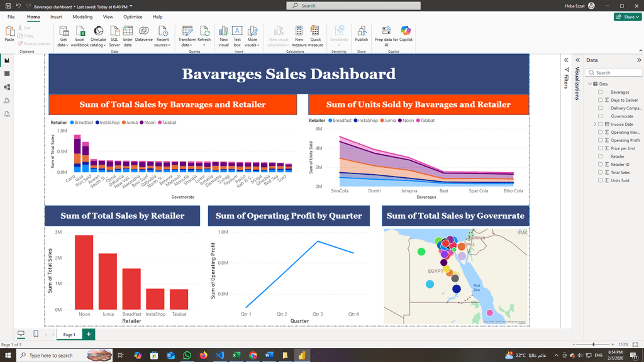Viewport: 644px width, 362px height.
Task: Open the Modeling ribbon tab
Action: pyautogui.click(x=82, y=17)
